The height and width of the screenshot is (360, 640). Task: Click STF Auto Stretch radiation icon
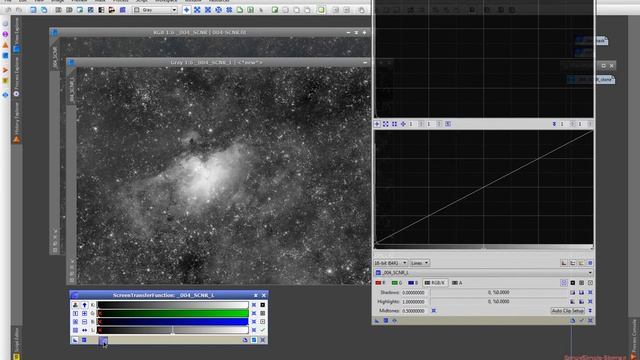tap(75, 305)
